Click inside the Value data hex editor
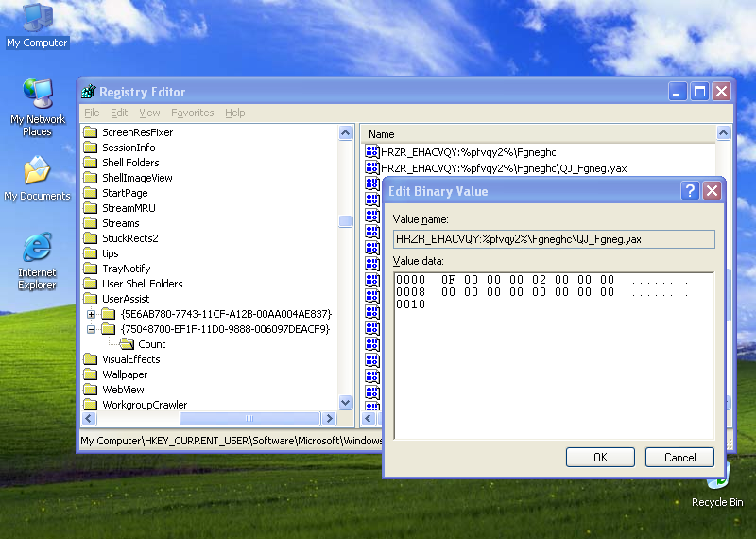This screenshot has height=539, width=756. [x=554, y=356]
